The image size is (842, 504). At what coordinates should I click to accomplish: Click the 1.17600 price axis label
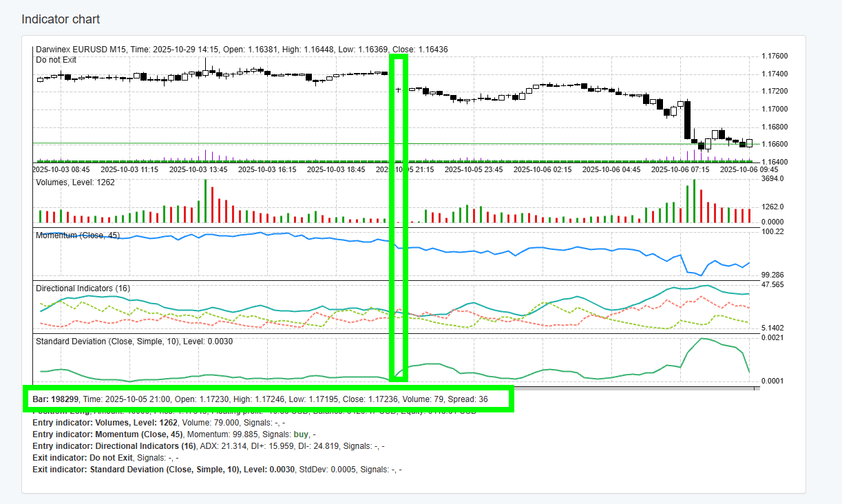coord(774,56)
